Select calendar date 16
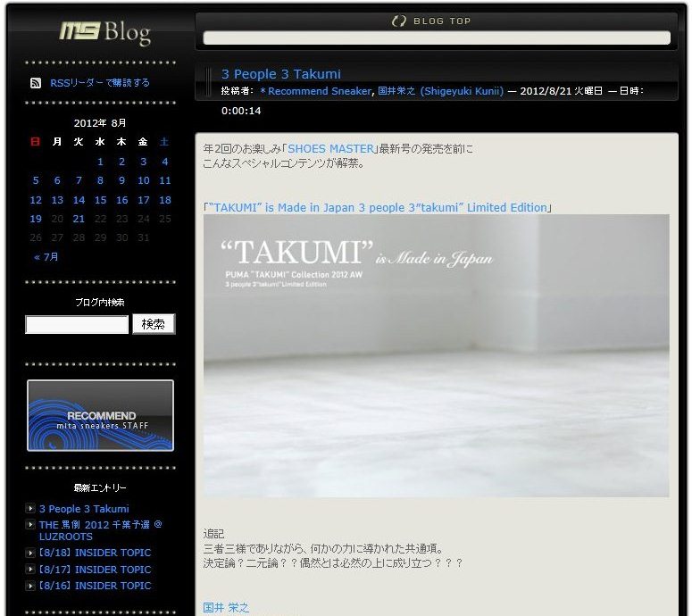This screenshot has height=616, width=692. tap(122, 200)
